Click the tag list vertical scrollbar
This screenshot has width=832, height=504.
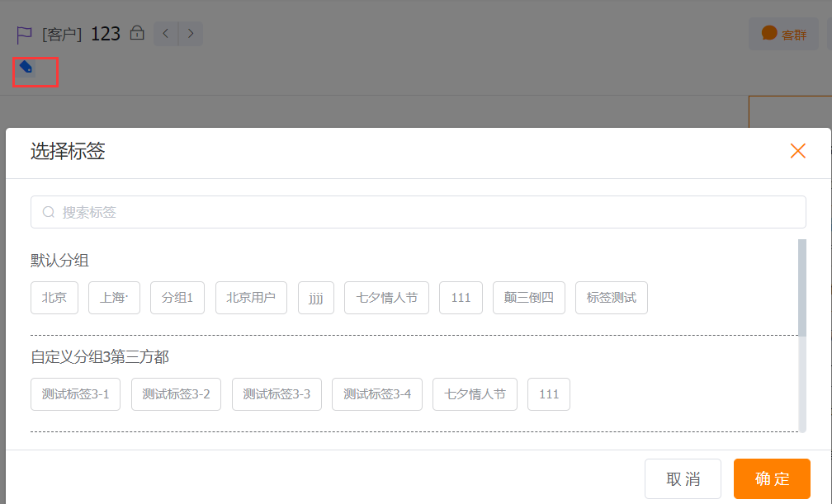click(802, 289)
